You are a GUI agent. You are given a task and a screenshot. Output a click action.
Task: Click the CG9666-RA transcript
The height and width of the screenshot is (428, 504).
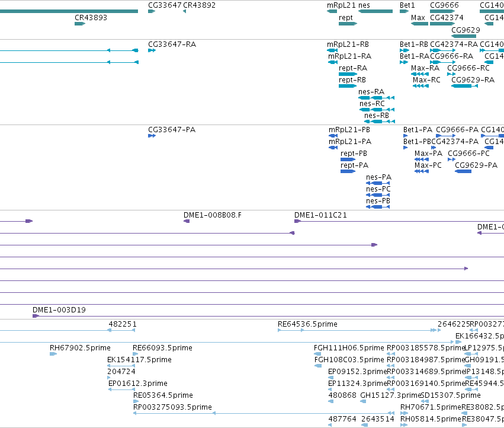click(452, 56)
